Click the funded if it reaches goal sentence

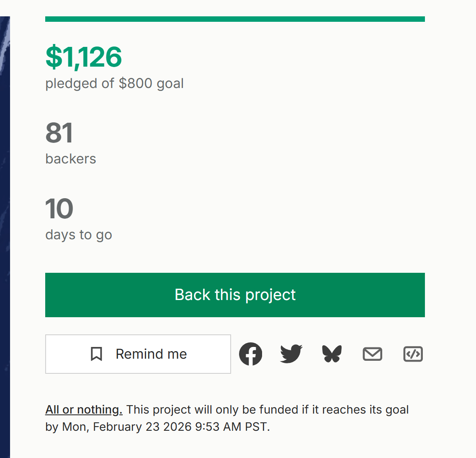268,409
